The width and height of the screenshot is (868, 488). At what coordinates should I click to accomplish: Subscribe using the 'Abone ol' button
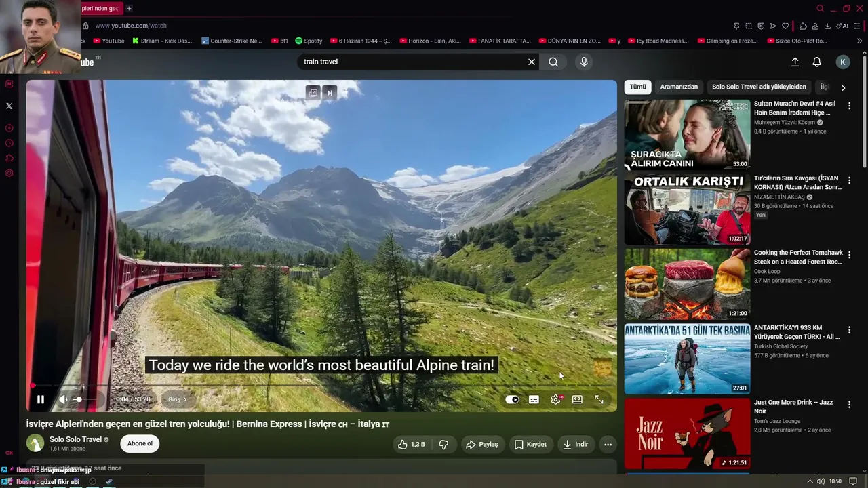(140, 444)
